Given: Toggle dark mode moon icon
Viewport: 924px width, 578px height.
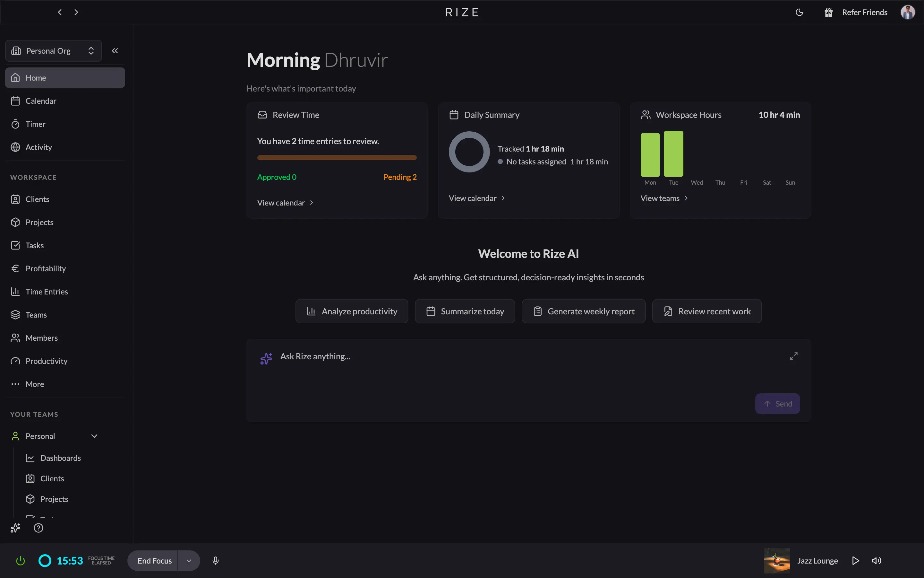Looking at the screenshot, I should click(799, 12).
